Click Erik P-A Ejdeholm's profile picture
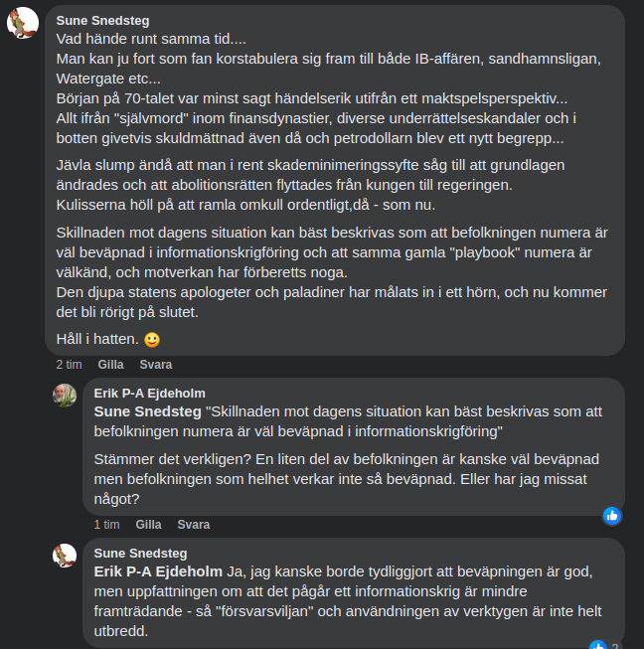 coord(65,395)
